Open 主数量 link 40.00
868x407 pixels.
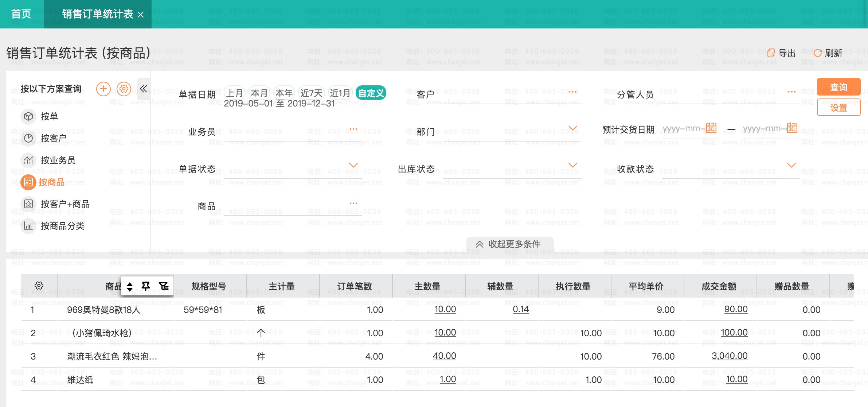[x=444, y=356]
